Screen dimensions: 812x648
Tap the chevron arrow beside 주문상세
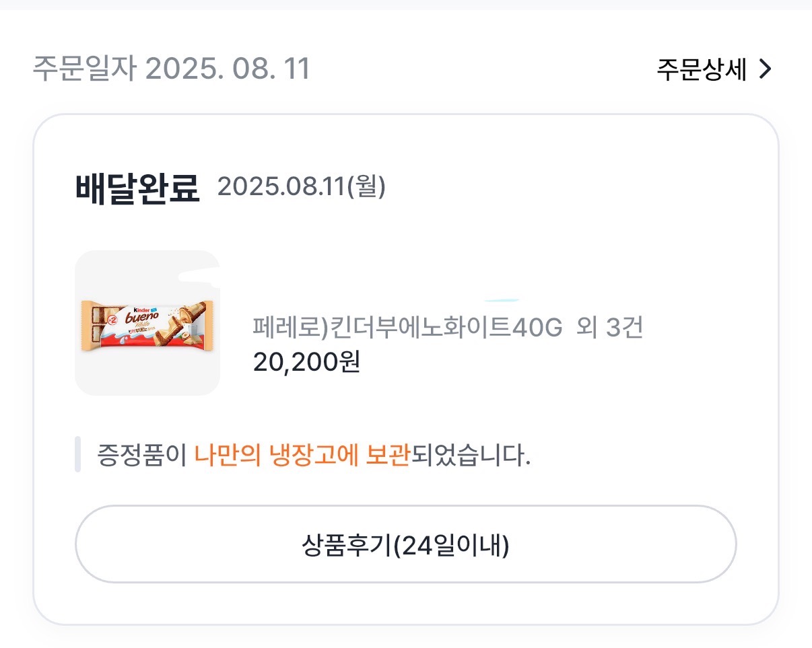coord(765,69)
